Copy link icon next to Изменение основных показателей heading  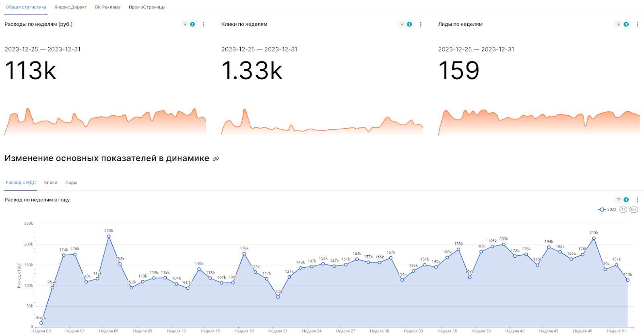pyautogui.click(x=216, y=159)
